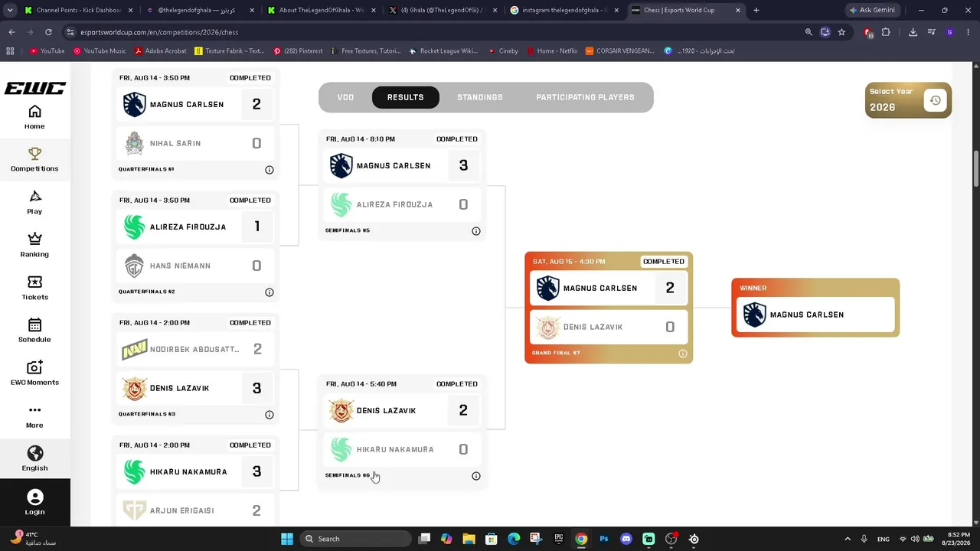The image size is (980, 551).
Task: Open the Home sidebar icon
Action: (34, 112)
